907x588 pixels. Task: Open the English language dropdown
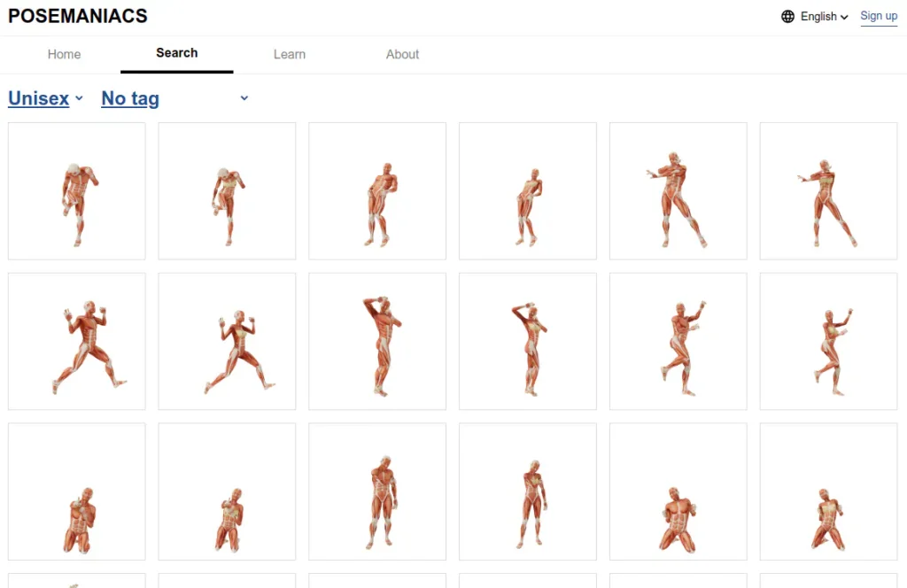pyautogui.click(x=824, y=16)
